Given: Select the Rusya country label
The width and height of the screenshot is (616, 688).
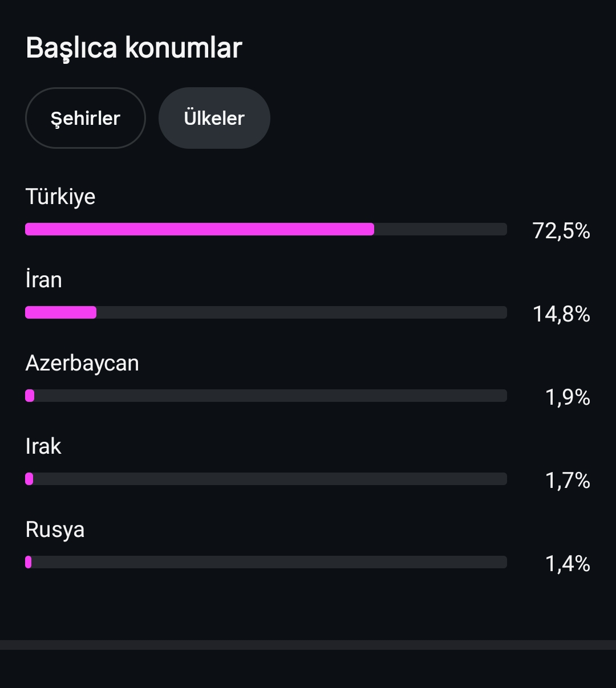Looking at the screenshot, I should point(55,530).
